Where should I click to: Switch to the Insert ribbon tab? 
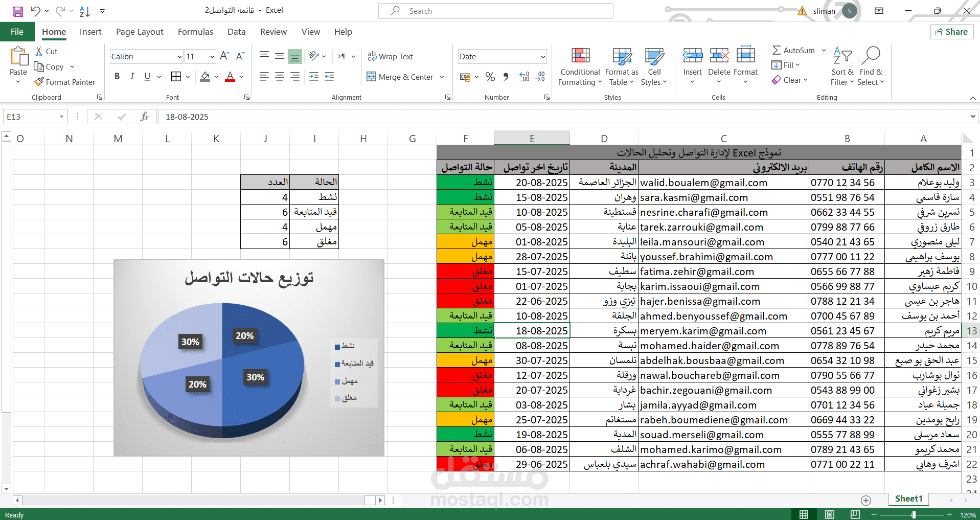(x=90, y=32)
